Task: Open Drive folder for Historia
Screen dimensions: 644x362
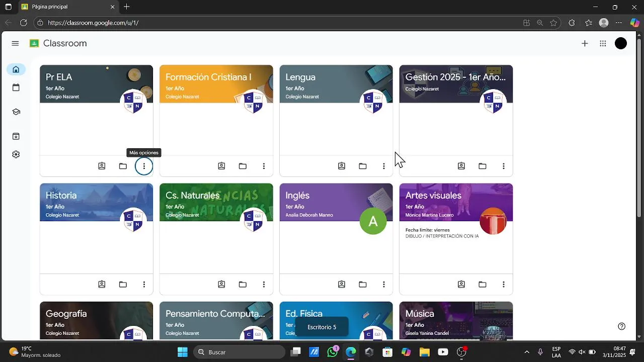Action: (123, 284)
